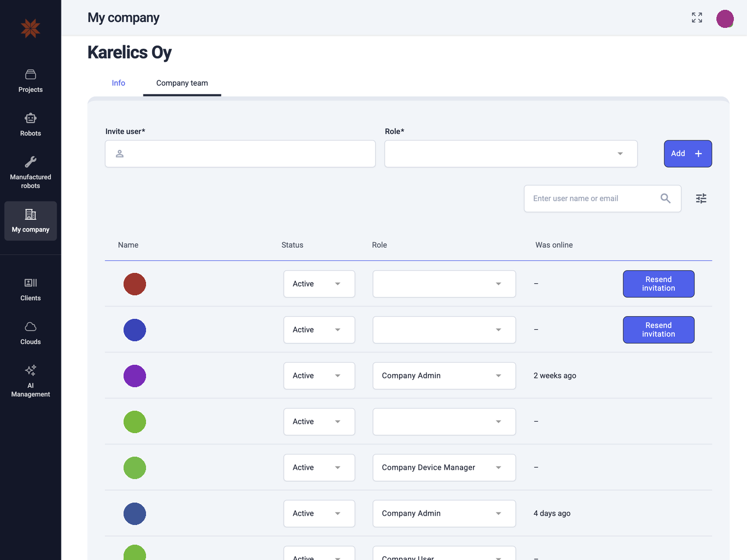Open the Company Admin role dropdown, 2 weeks ago row
747x560 pixels.
pyautogui.click(x=444, y=376)
